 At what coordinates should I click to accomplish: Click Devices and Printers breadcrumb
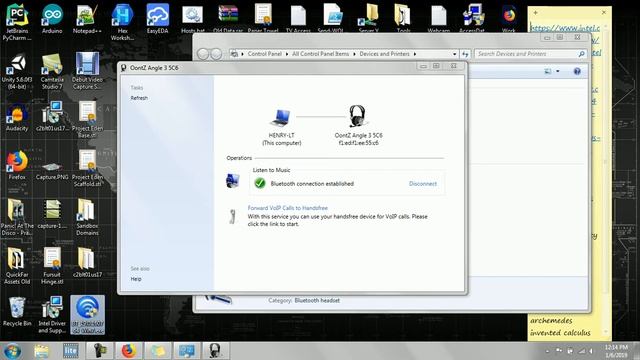[384, 54]
